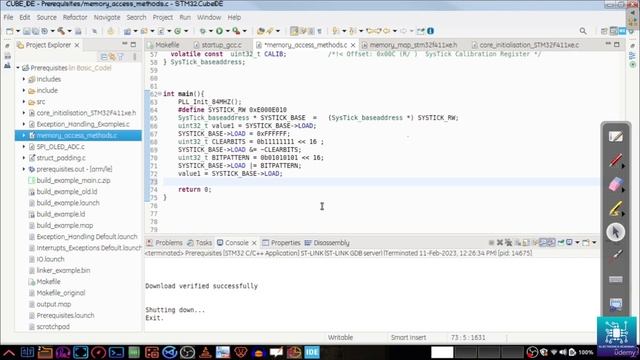Open the Display Selected Console dropdown
640x360 pixels.
(577, 243)
